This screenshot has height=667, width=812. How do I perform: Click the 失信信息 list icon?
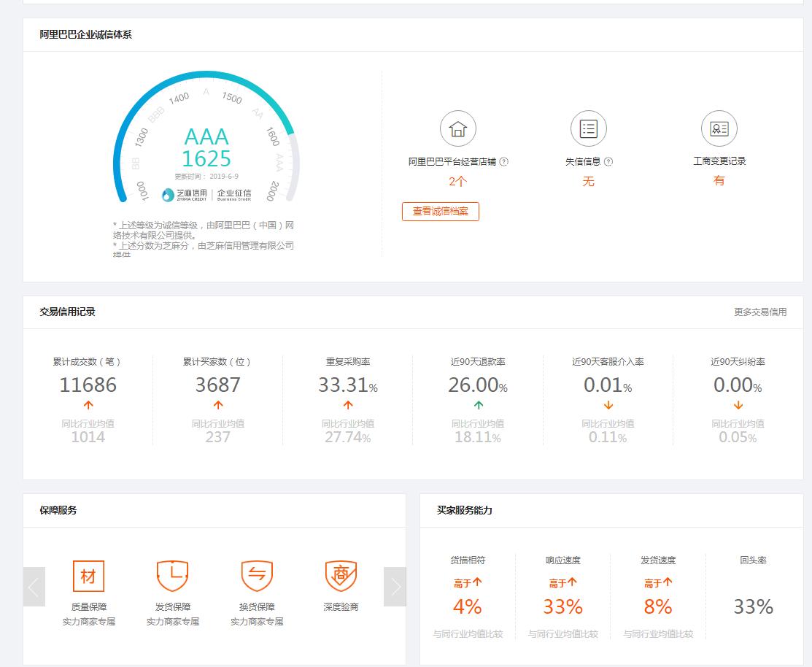[x=588, y=128]
